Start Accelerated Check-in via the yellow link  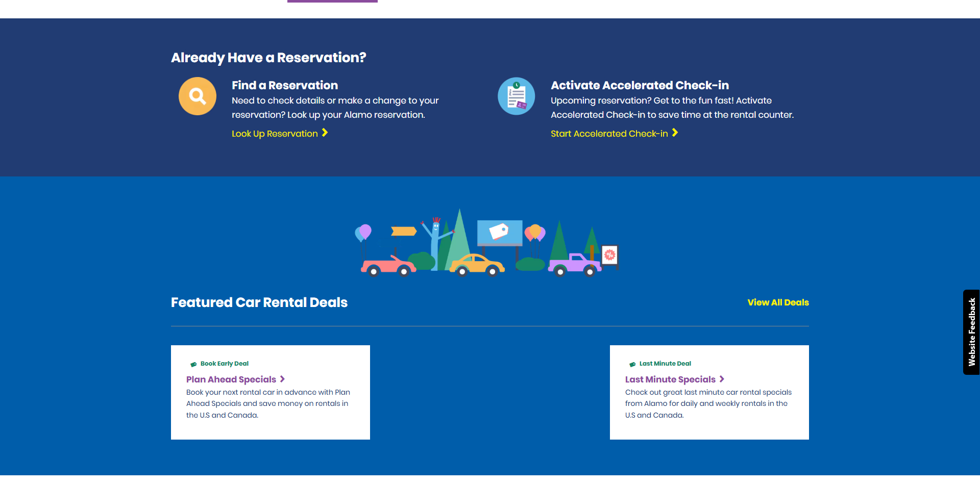pyautogui.click(x=609, y=134)
